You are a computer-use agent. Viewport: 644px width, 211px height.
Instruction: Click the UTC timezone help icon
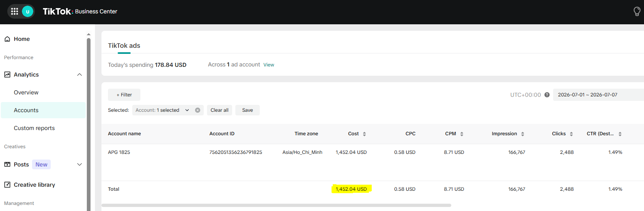click(547, 95)
